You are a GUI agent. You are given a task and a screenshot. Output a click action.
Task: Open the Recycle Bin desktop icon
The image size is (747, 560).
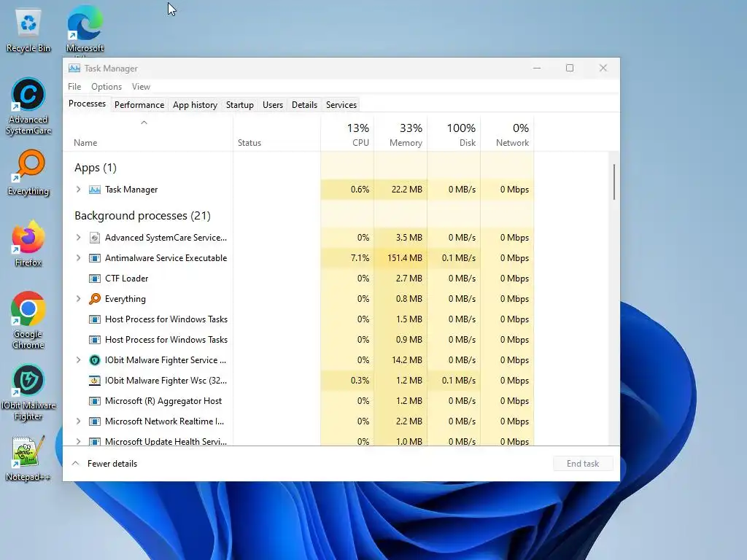pyautogui.click(x=28, y=31)
